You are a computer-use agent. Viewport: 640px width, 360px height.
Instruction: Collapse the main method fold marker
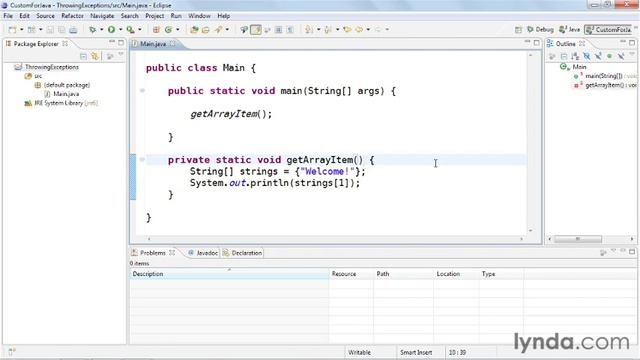pyautogui.click(x=142, y=91)
